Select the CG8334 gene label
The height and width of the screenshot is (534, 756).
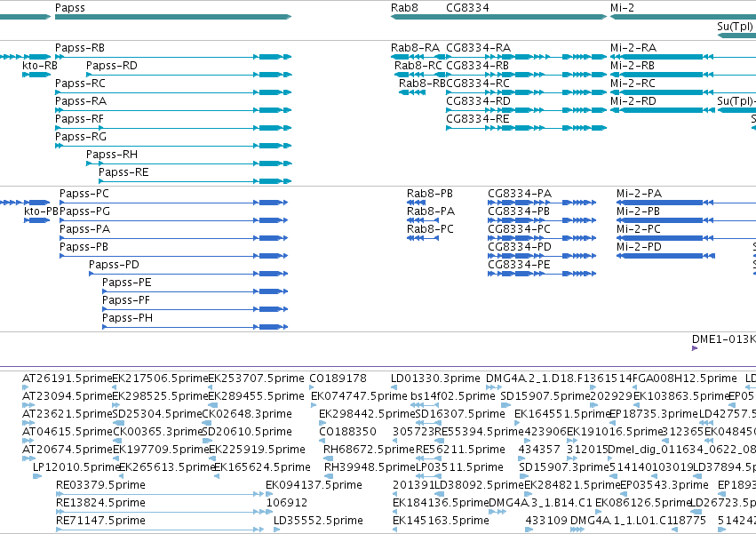coord(467,8)
